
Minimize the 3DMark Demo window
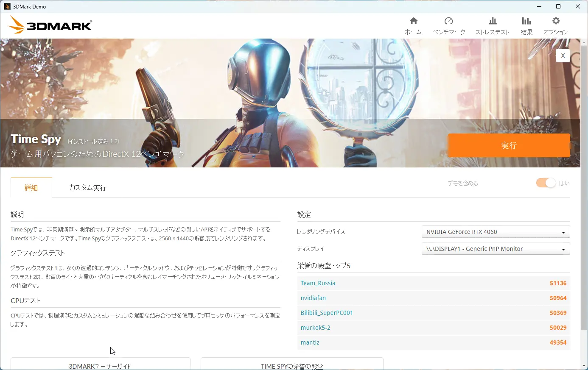pos(539,6)
